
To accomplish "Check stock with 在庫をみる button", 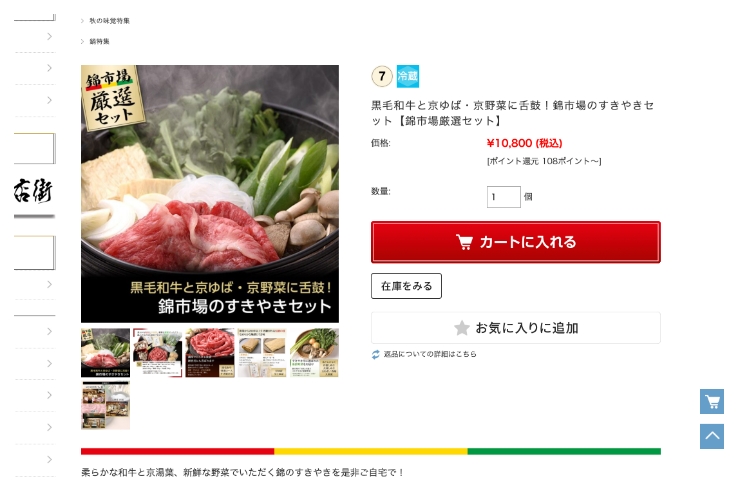I will tap(406, 286).
